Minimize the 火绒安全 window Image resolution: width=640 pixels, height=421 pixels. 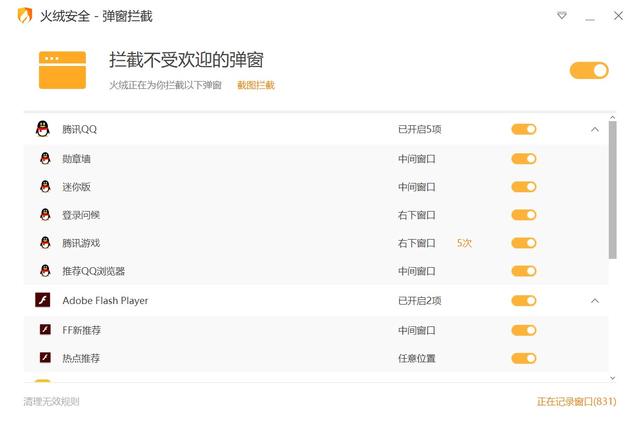tap(590, 18)
